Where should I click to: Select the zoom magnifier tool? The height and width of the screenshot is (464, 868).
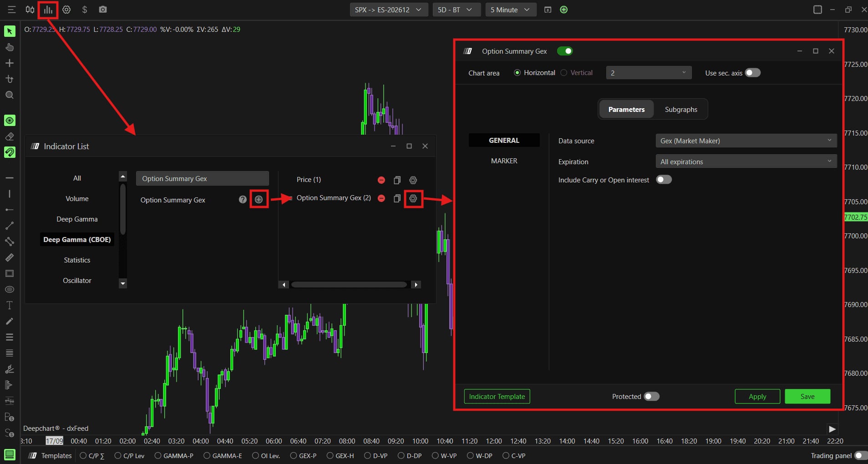coord(10,95)
